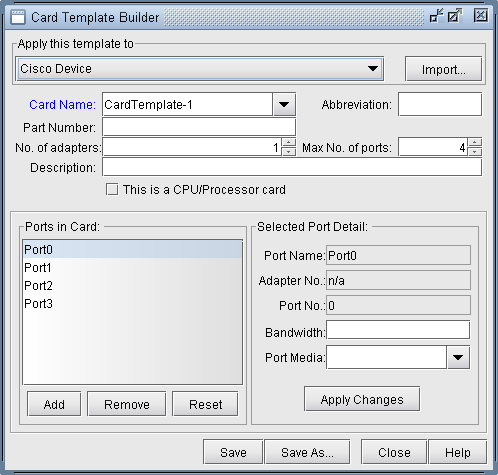The width and height of the screenshot is (498, 475).
Task: Click the Save As... button
Action: (x=307, y=452)
